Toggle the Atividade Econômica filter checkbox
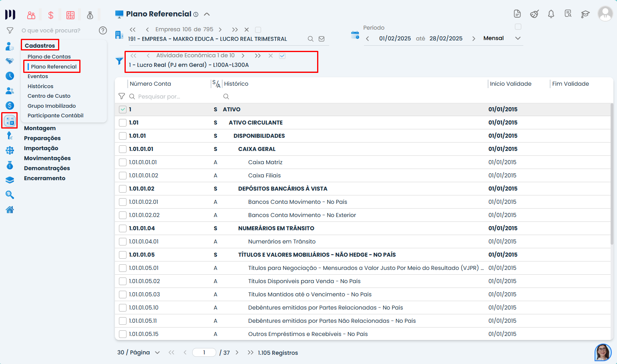 pos(282,56)
